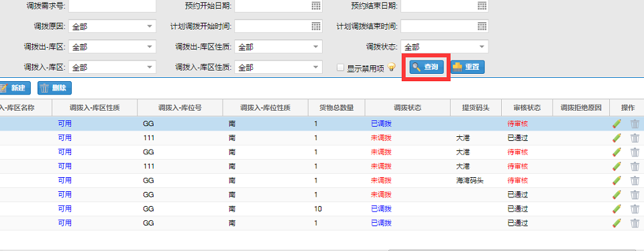Edit the row with 海湾码头 pickup port

pyautogui.click(x=616, y=181)
